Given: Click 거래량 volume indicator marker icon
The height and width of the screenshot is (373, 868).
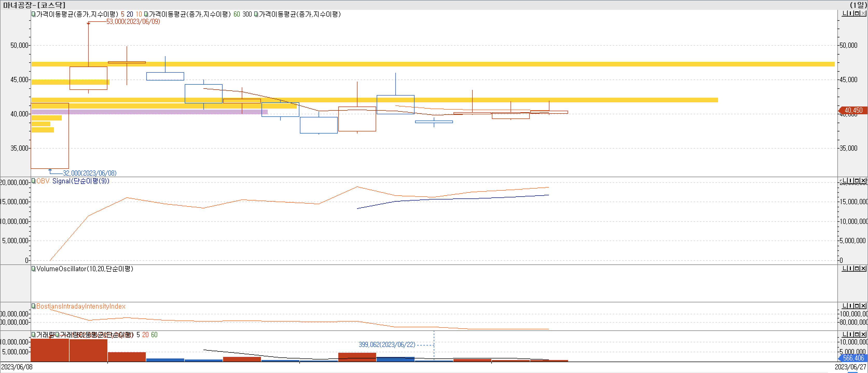Looking at the screenshot, I should (x=33, y=335).
